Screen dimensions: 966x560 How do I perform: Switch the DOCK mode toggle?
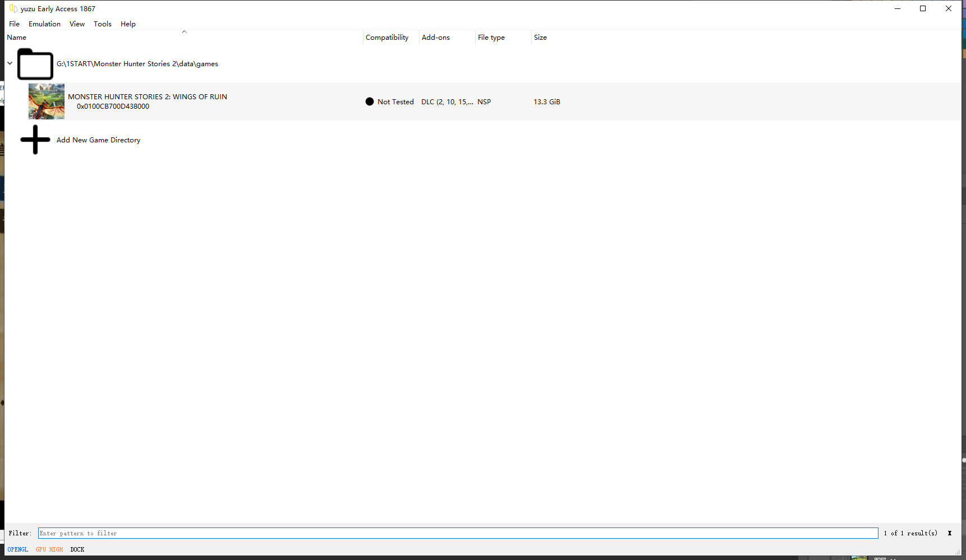pos(77,549)
